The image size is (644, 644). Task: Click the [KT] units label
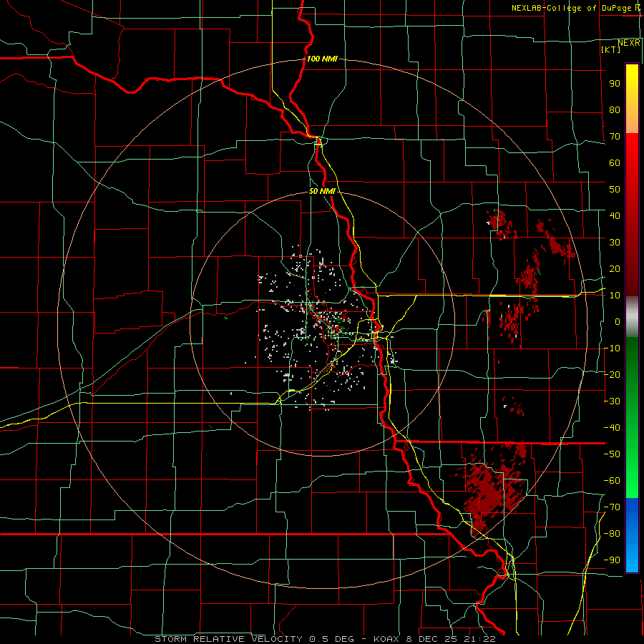click(611, 49)
